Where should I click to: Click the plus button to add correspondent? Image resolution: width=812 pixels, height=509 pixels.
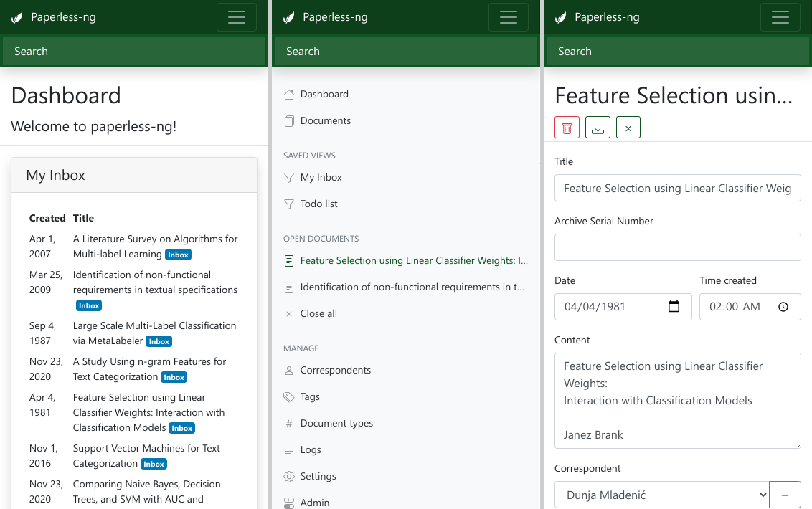pos(785,495)
